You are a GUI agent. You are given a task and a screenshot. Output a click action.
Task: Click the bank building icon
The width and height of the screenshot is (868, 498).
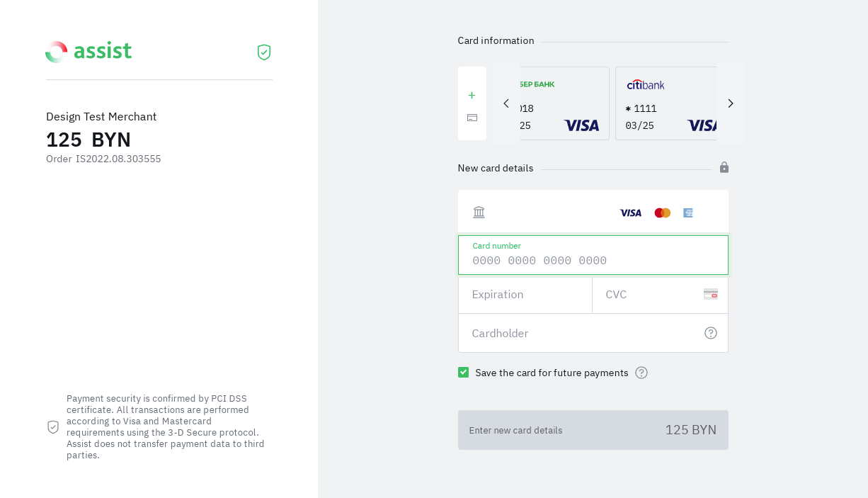(x=479, y=213)
